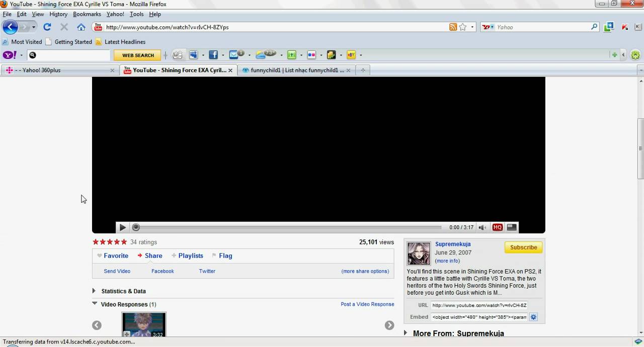The image size is (644, 347).
Task: Click the embed customize gear icon
Action: pos(534,317)
